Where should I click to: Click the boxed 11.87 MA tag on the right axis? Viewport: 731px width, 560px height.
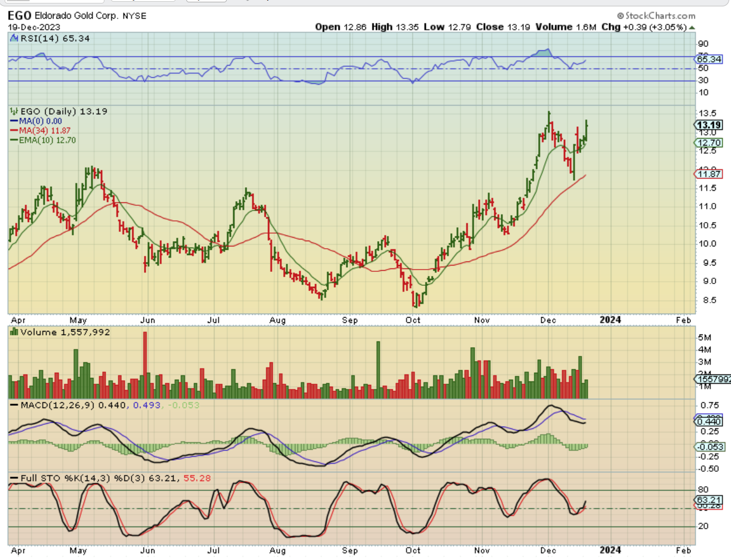coord(709,174)
